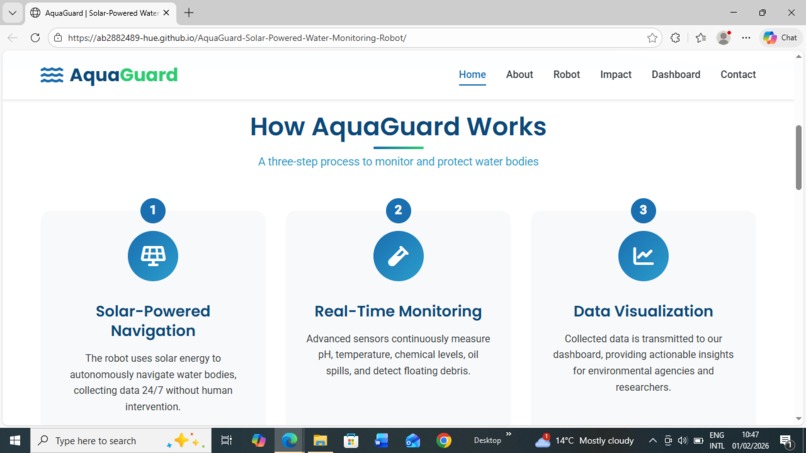The height and width of the screenshot is (453, 806).
Task: Add page to favorites star icon
Action: click(652, 38)
